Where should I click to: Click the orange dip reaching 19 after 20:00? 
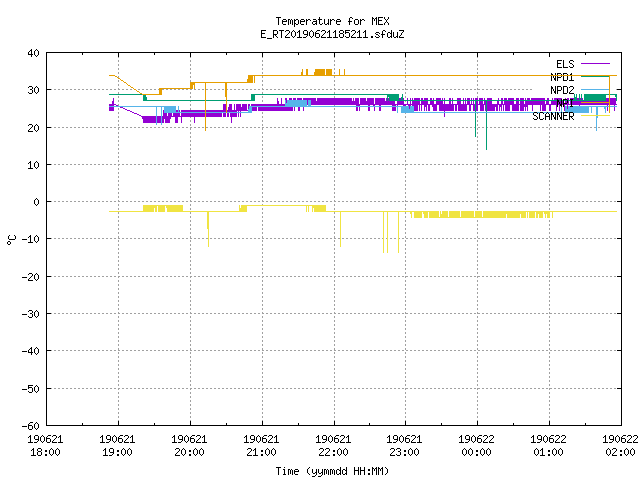pos(205,106)
